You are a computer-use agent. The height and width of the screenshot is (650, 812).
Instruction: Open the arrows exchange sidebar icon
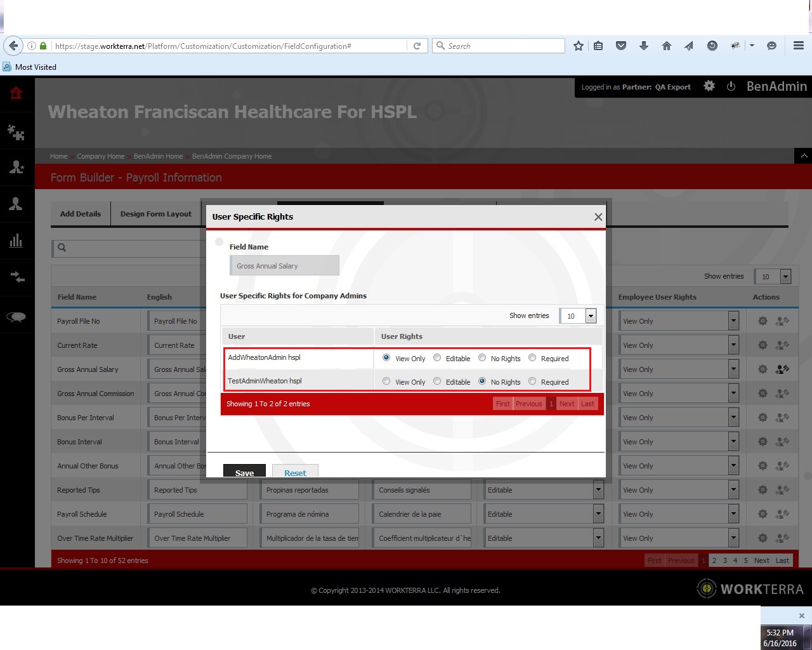[16, 277]
